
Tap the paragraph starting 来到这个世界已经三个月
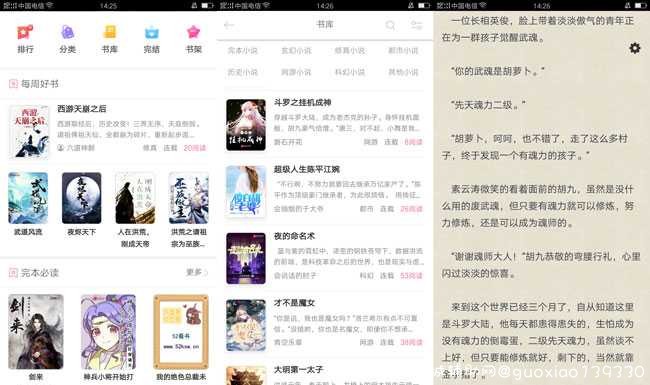[x=538, y=341]
